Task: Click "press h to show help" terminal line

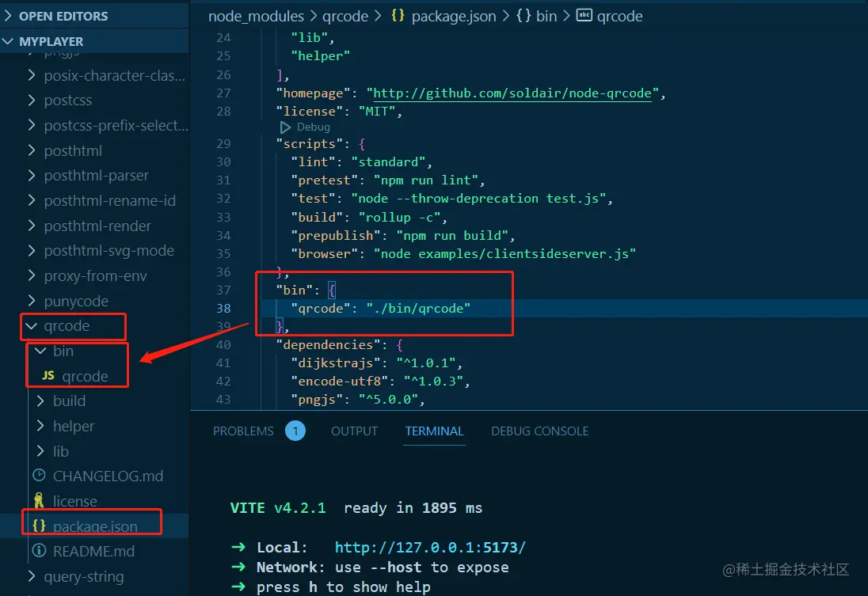Action: [x=343, y=587]
